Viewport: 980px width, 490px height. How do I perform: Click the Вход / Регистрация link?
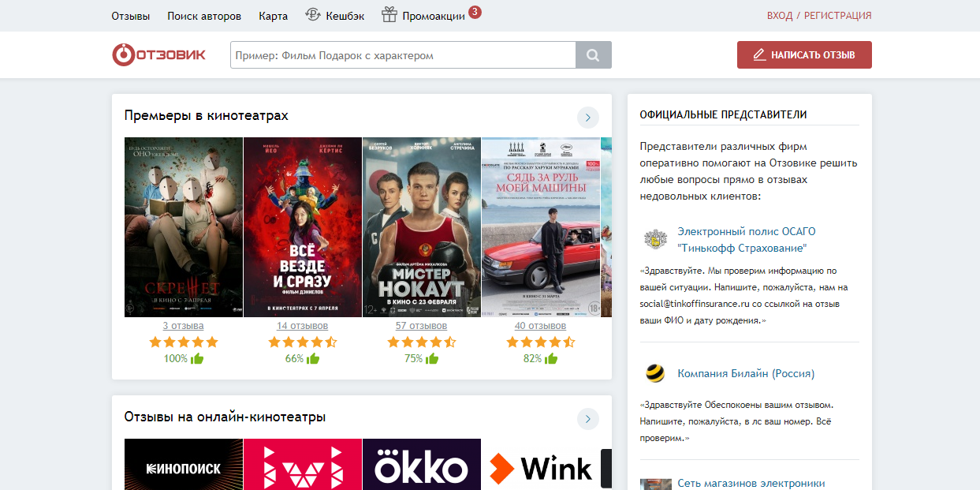tap(819, 16)
